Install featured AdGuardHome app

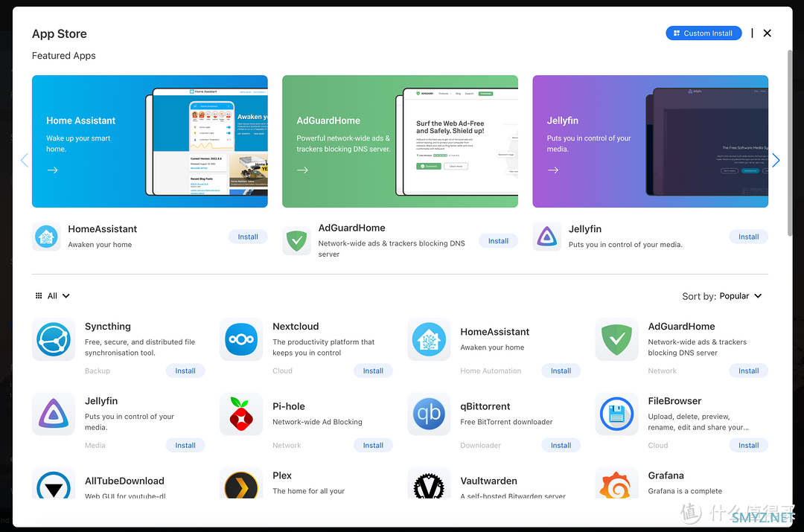498,241
